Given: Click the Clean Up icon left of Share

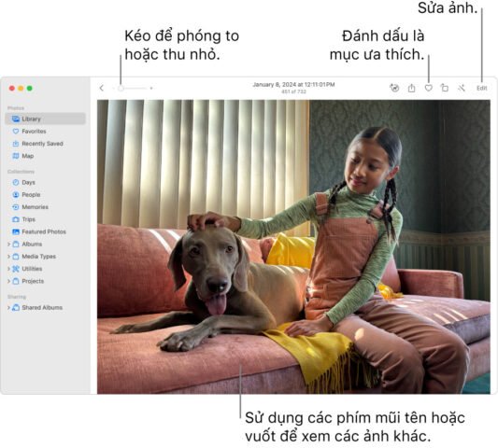Looking at the screenshot, I should click(394, 88).
